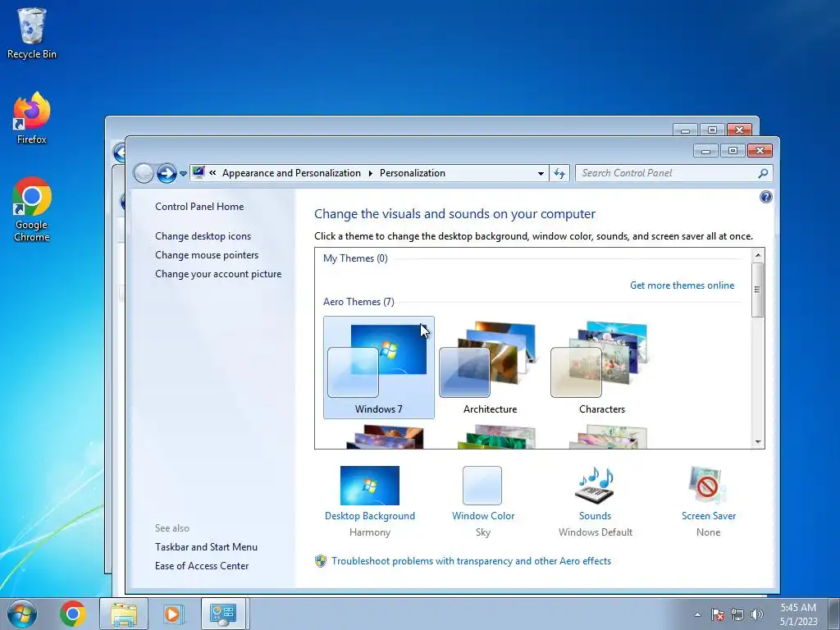Click the Window Color link text

point(483,516)
